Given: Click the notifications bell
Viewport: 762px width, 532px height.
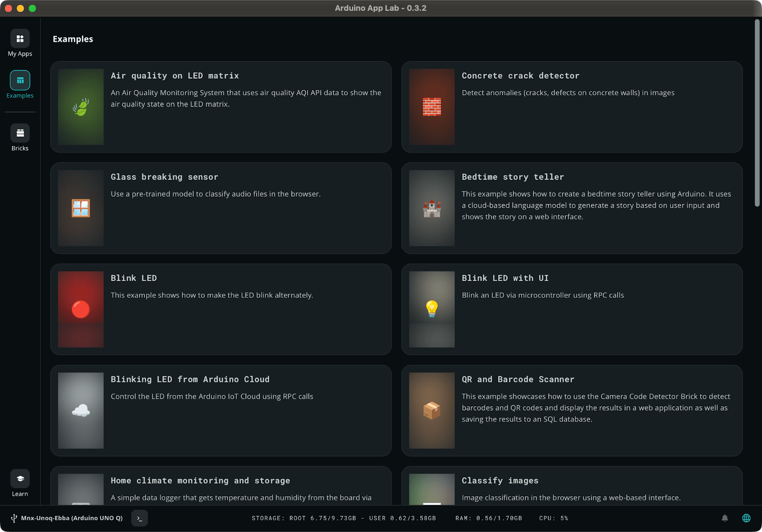Looking at the screenshot, I should click(x=724, y=518).
